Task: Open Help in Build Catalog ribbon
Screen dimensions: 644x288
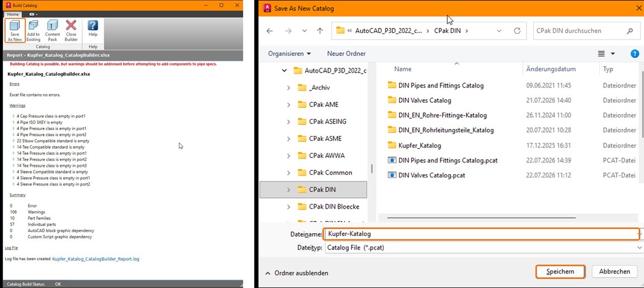Action: [x=93, y=28]
